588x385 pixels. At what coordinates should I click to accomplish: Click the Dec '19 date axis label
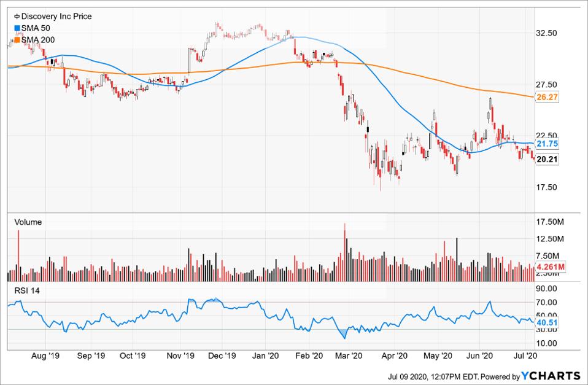[x=222, y=356]
